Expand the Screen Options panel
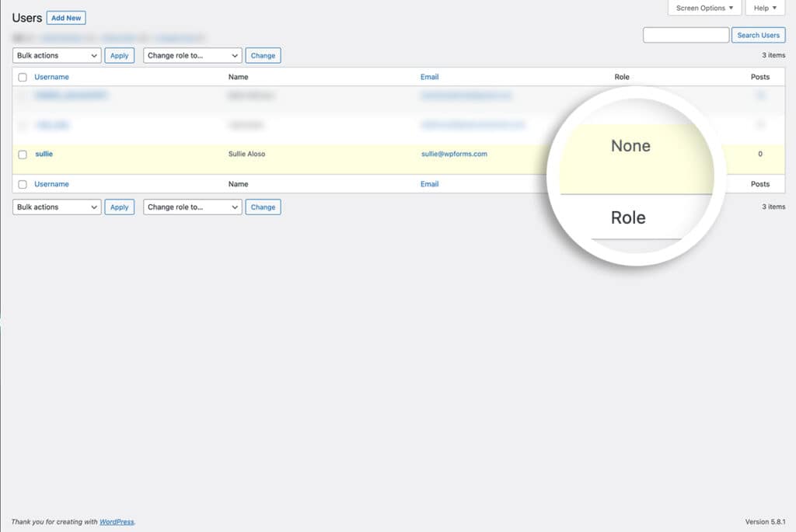 tap(703, 8)
